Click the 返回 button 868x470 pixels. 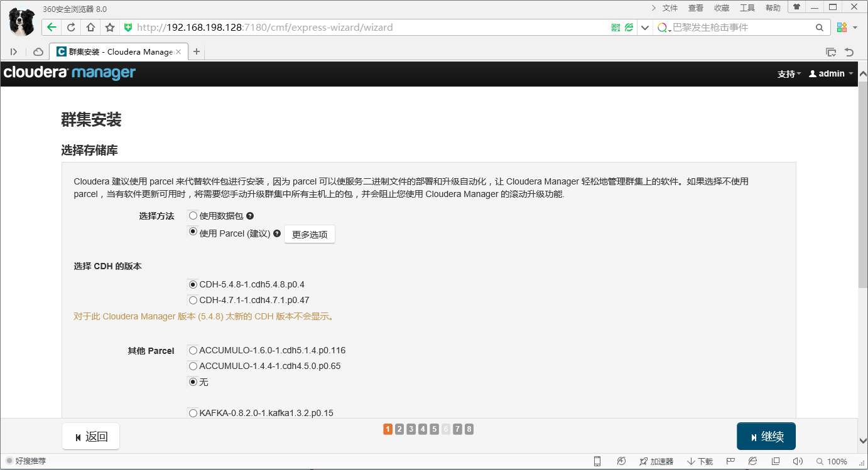click(90, 437)
